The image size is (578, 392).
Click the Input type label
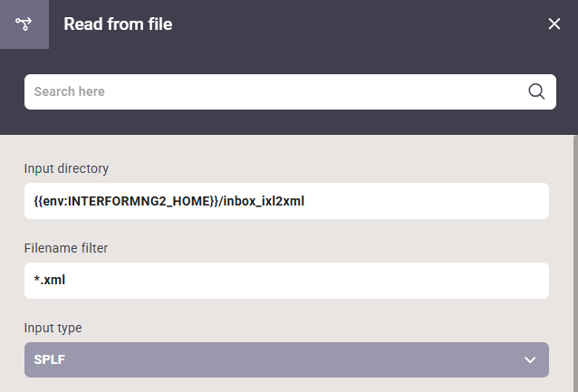pos(53,328)
